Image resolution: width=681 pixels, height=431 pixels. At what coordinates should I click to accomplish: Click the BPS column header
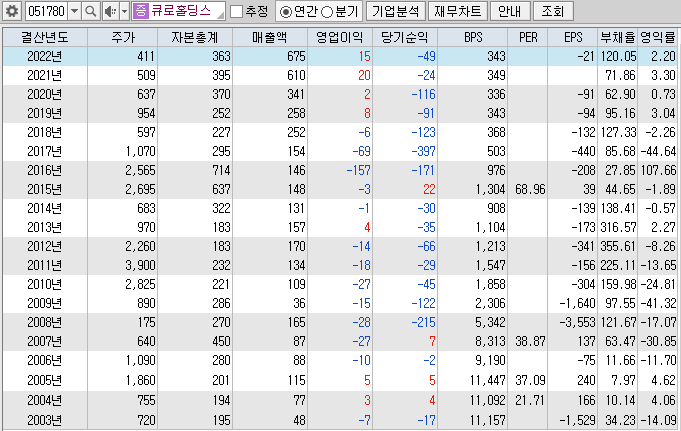click(473, 37)
